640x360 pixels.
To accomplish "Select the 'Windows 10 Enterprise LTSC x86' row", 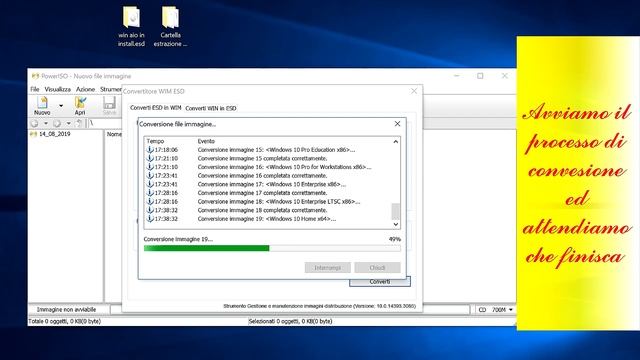I will click(268, 202).
